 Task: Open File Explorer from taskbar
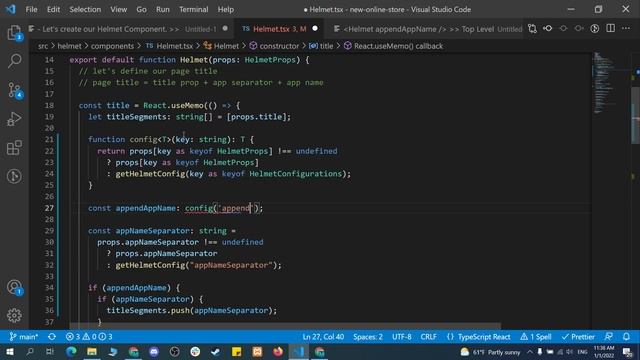(x=92, y=352)
